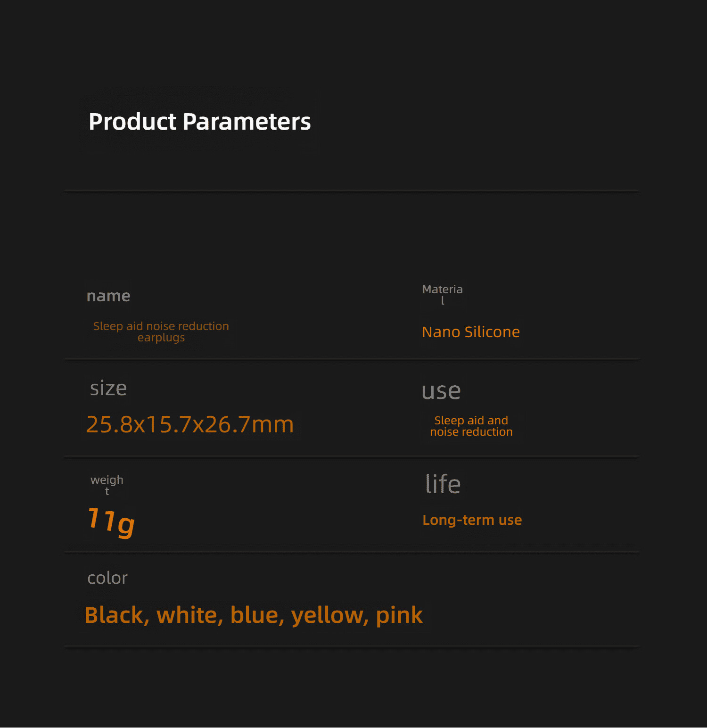Click the word pink in the colors list
The image size is (707, 728).
tap(399, 615)
